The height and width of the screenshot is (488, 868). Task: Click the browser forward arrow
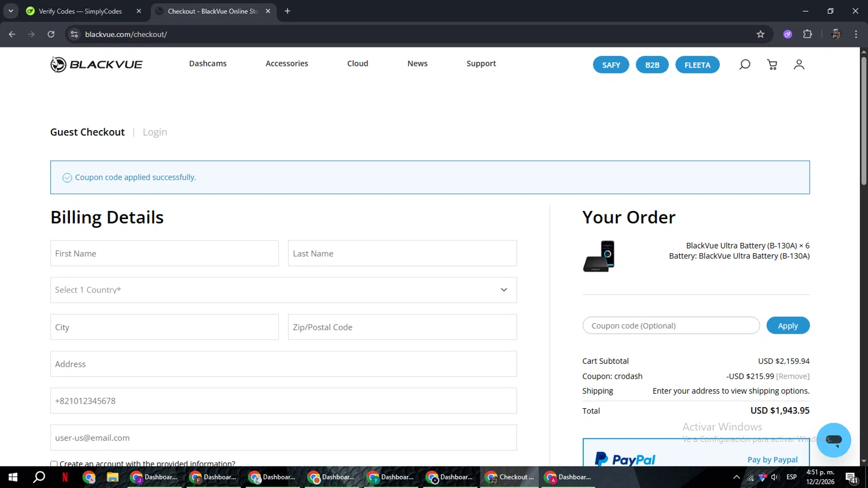click(31, 34)
